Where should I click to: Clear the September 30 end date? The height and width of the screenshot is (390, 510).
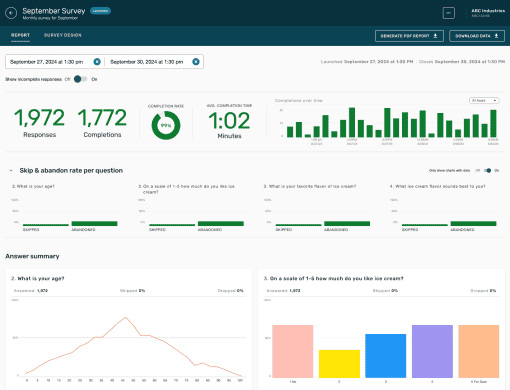click(196, 62)
